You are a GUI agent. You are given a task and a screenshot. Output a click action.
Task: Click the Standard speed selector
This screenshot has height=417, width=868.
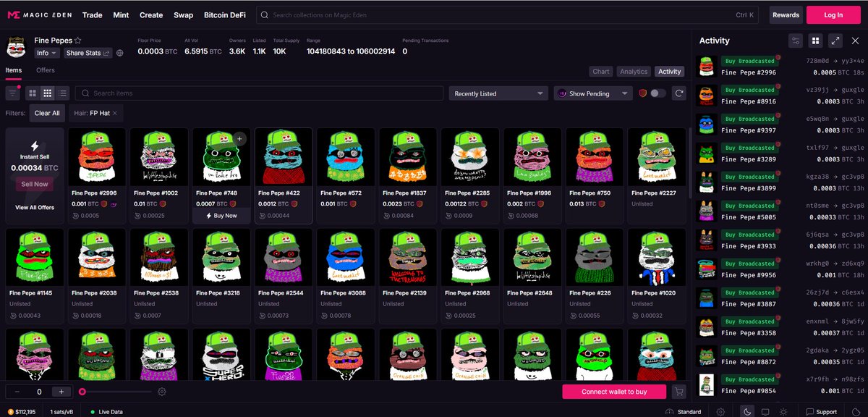click(683, 412)
